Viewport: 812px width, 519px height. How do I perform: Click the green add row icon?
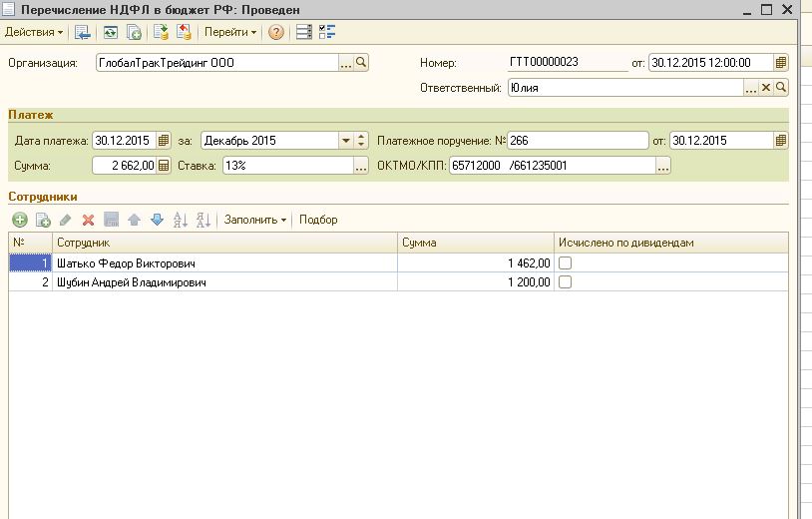point(20,220)
